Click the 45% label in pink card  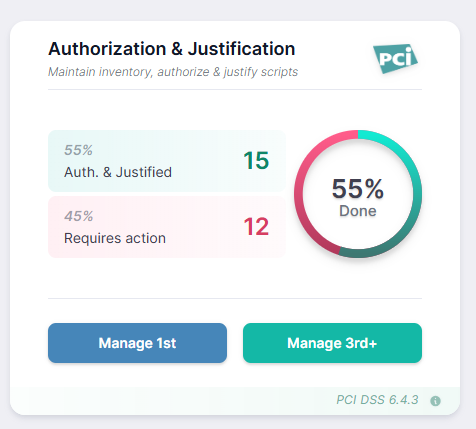[x=79, y=216]
